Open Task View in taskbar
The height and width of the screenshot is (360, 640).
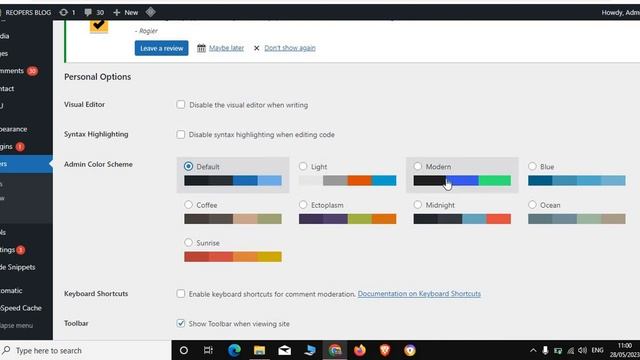[208, 350]
